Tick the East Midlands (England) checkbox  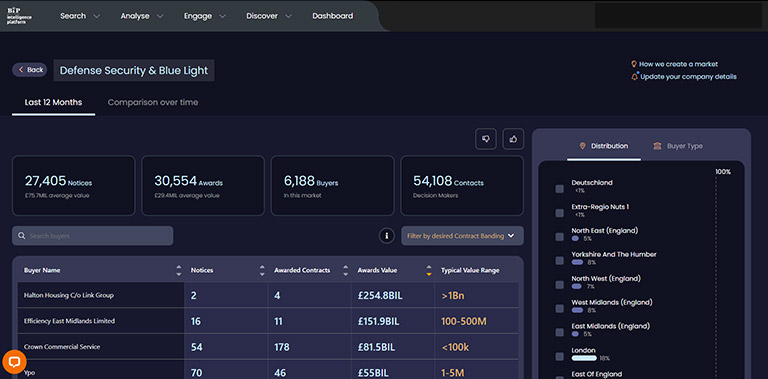pyautogui.click(x=559, y=332)
